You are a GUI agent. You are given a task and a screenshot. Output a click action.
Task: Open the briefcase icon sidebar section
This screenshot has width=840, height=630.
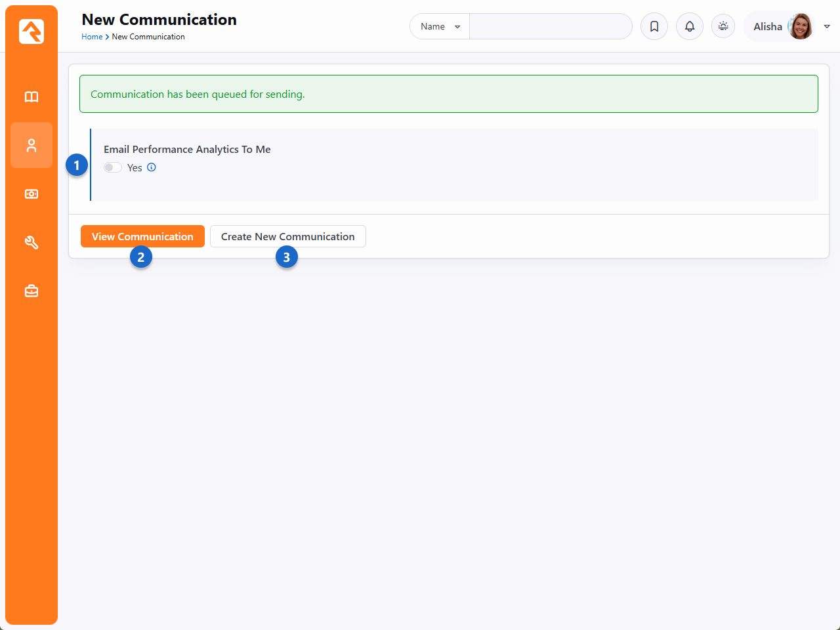tap(31, 291)
